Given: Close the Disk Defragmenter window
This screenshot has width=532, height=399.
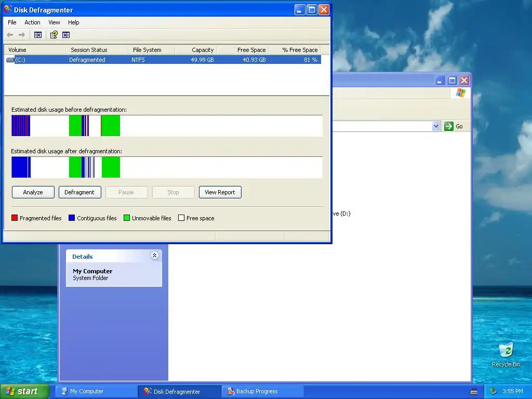Looking at the screenshot, I should [324, 9].
